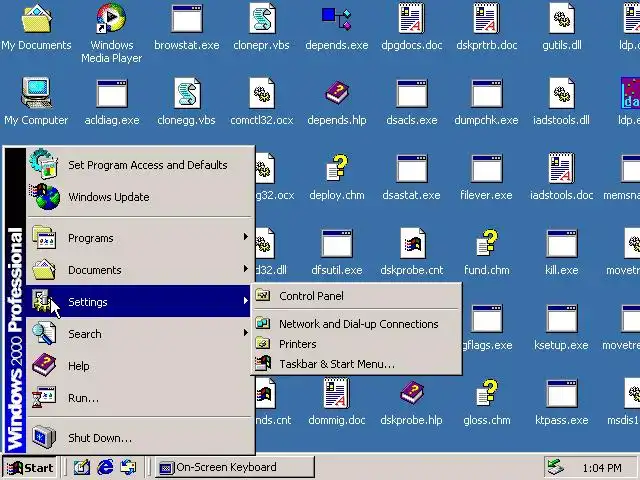Click Show Desktop quick launch icon
The height and width of the screenshot is (480, 640).
[x=82, y=467]
